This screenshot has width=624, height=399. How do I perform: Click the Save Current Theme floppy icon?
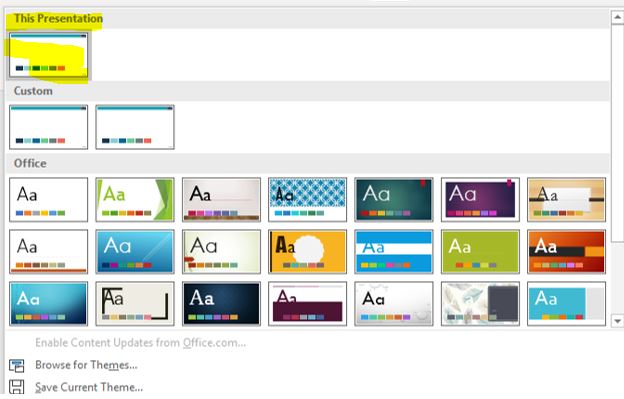(17, 387)
